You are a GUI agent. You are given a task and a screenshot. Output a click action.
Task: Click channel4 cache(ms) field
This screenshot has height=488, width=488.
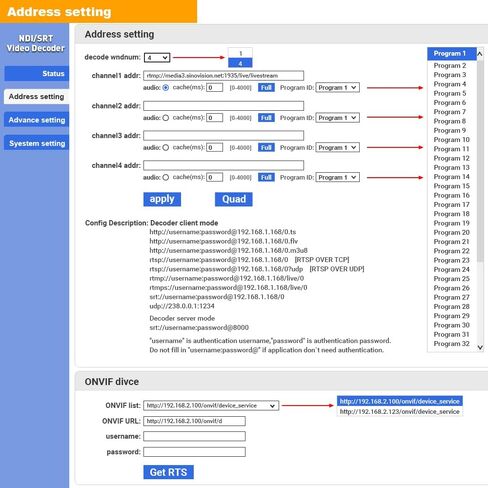[x=215, y=177]
